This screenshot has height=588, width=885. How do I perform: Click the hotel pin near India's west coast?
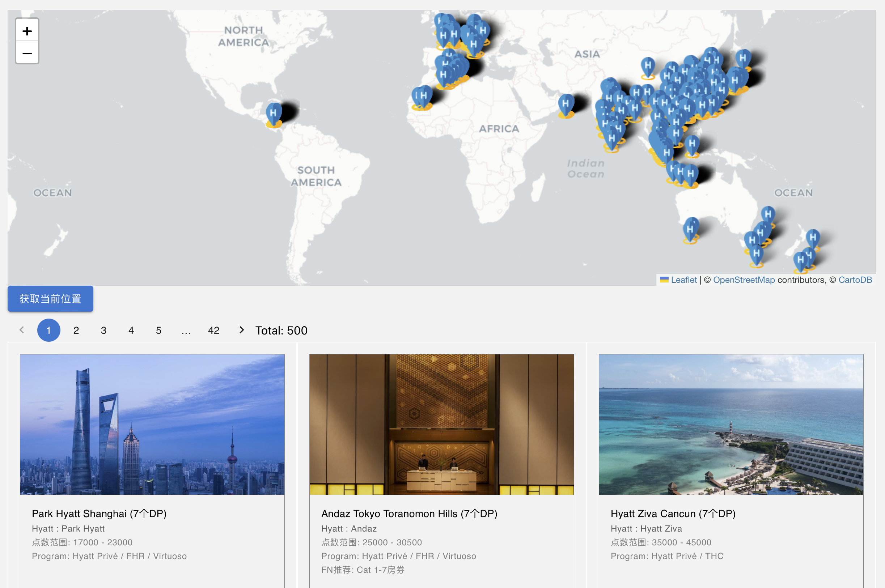(x=566, y=104)
